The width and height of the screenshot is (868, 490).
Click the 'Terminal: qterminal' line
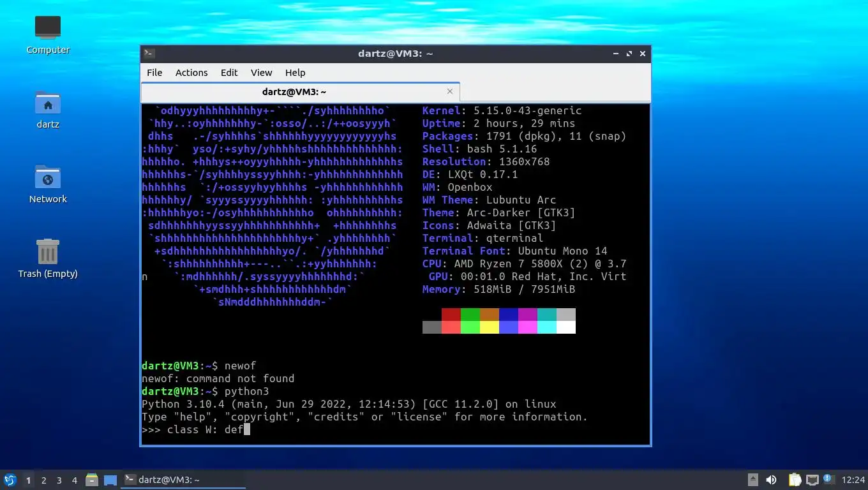(x=483, y=238)
